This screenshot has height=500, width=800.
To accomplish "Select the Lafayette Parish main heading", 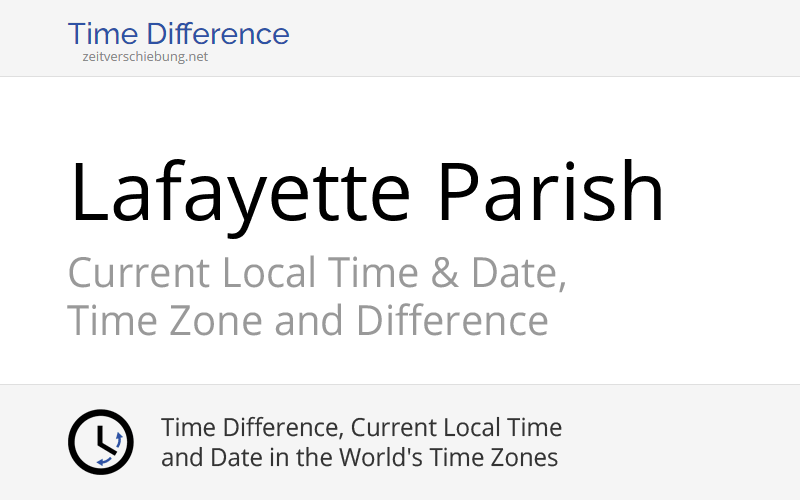I will coord(366,194).
